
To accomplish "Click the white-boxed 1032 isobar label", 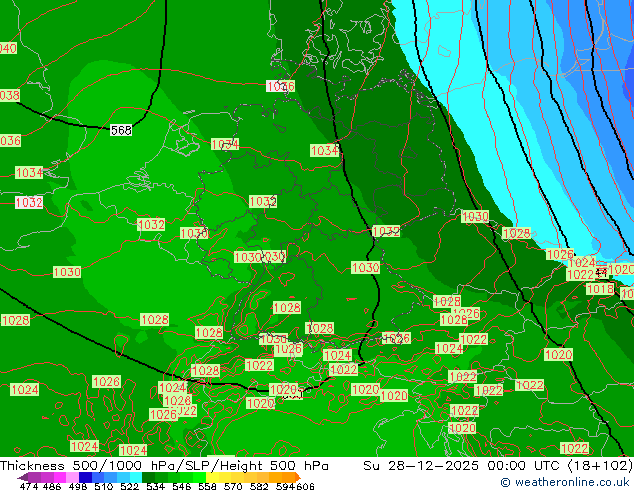I will point(29,202).
